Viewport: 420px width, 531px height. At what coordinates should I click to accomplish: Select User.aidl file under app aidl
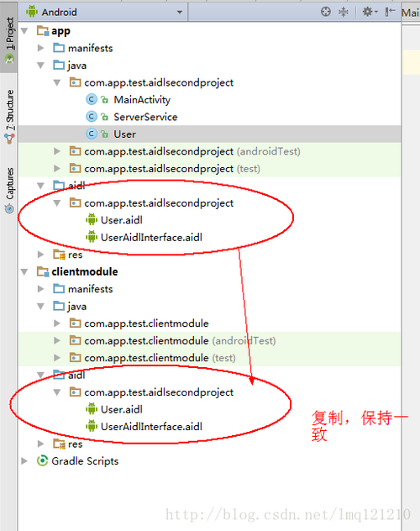coord(114,220)
